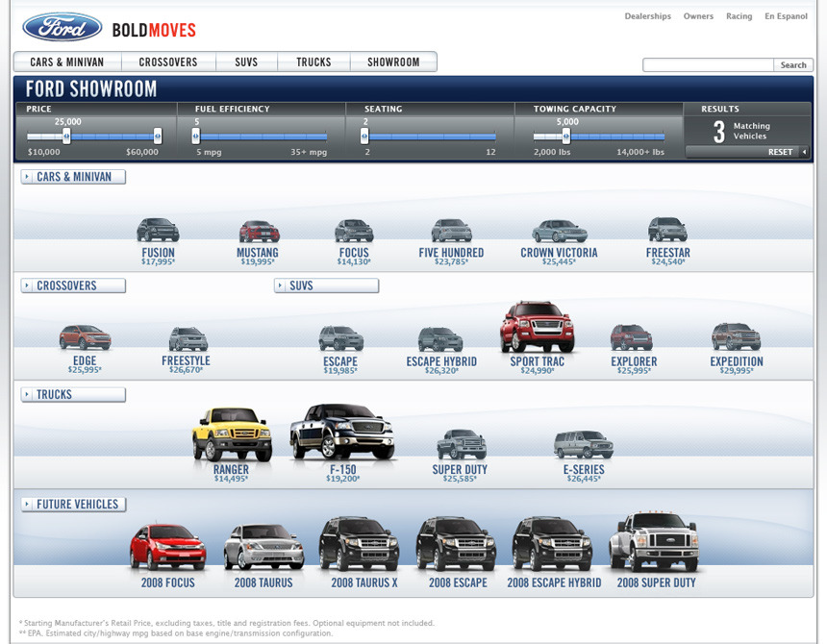Click the towing capacity slider handle
827x644 pixels.
pos(566,136)
